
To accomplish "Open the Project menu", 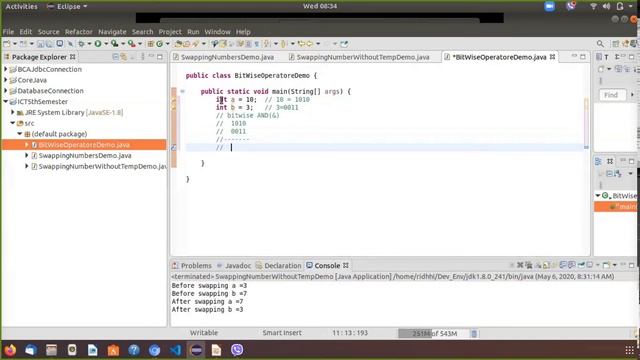I will click(x=170, y=32).
